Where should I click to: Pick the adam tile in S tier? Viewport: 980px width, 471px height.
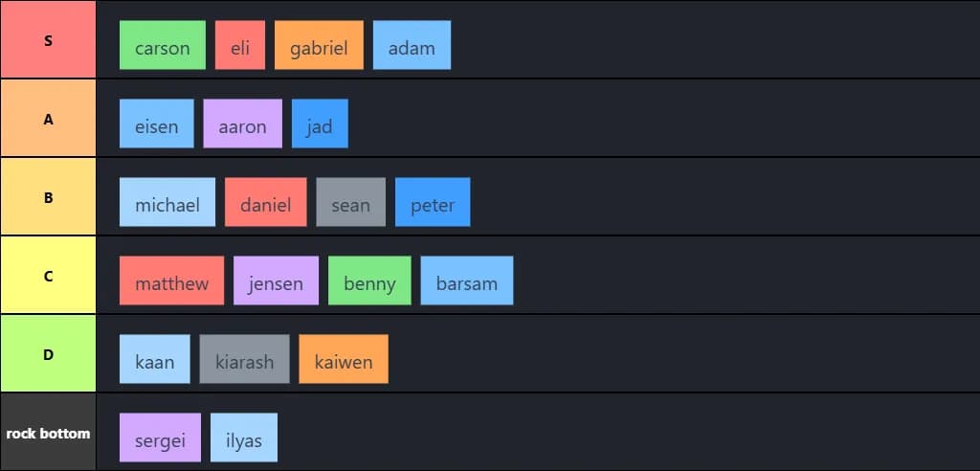click(412, 45)
